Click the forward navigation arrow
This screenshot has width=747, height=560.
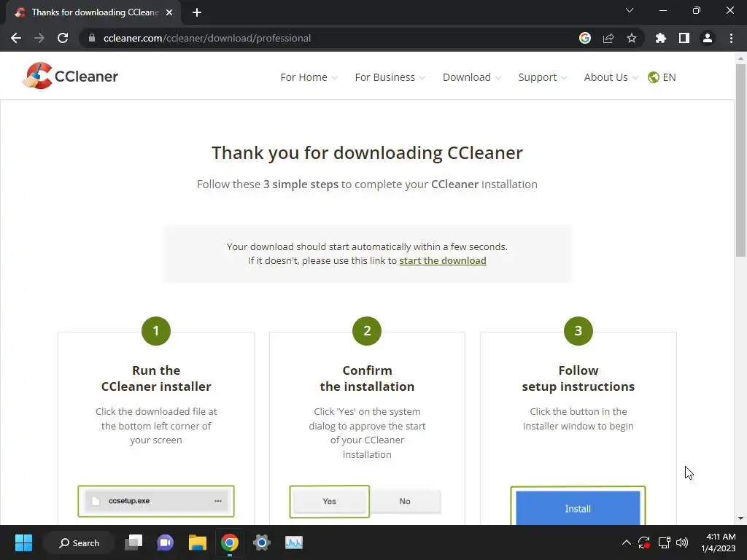pyautogui.click(x=39, y=38)
